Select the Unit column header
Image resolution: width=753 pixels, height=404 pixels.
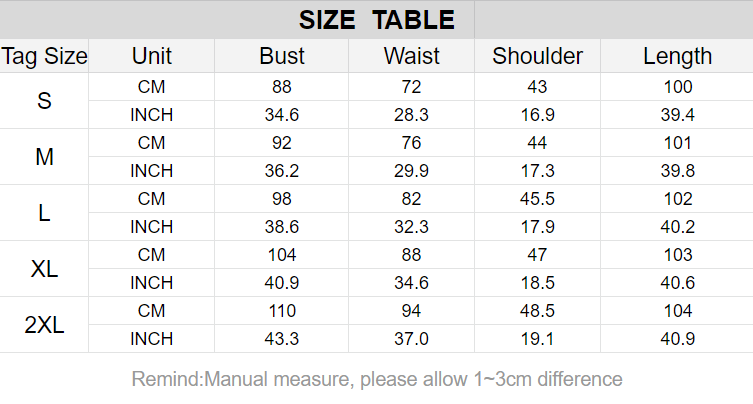(x=152, y=56)
